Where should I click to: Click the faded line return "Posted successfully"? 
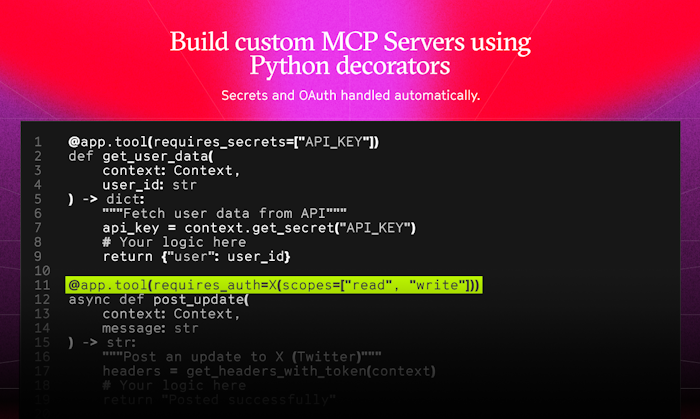pos(219,400)
